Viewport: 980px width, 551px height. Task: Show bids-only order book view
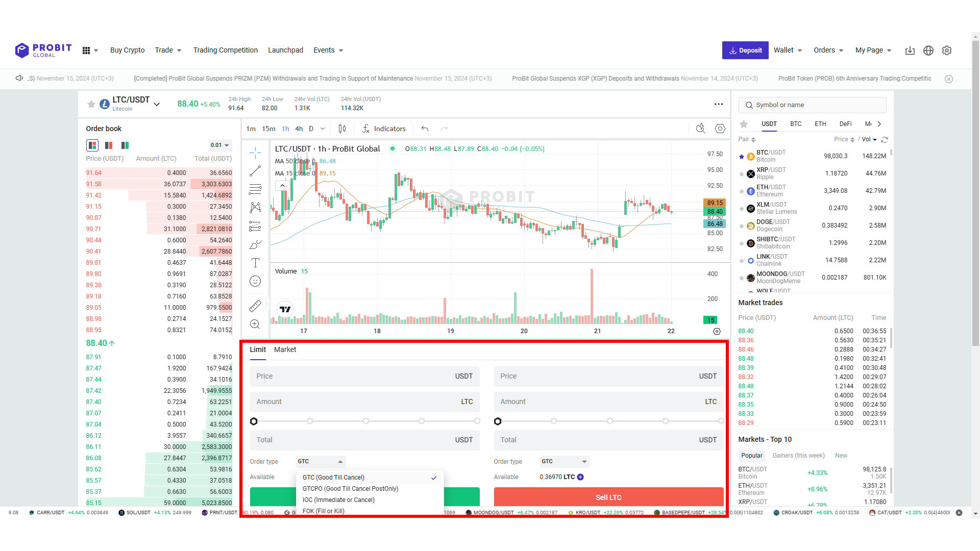pos(125,145)
